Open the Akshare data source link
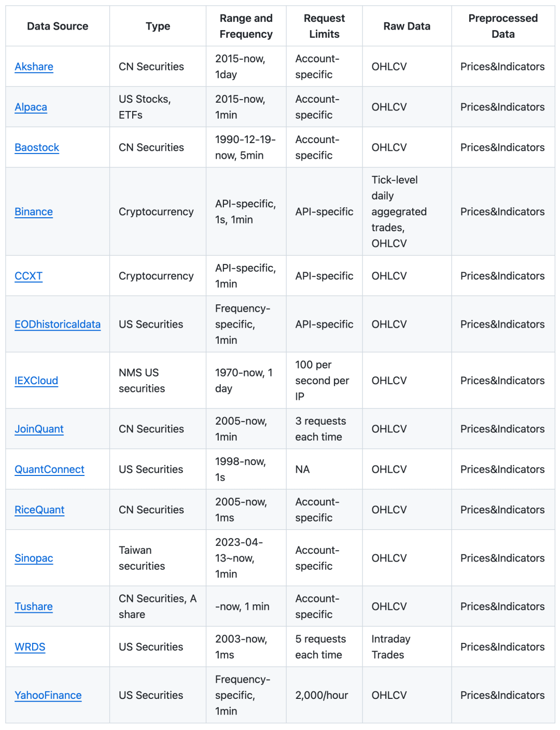 coord(34,67)
